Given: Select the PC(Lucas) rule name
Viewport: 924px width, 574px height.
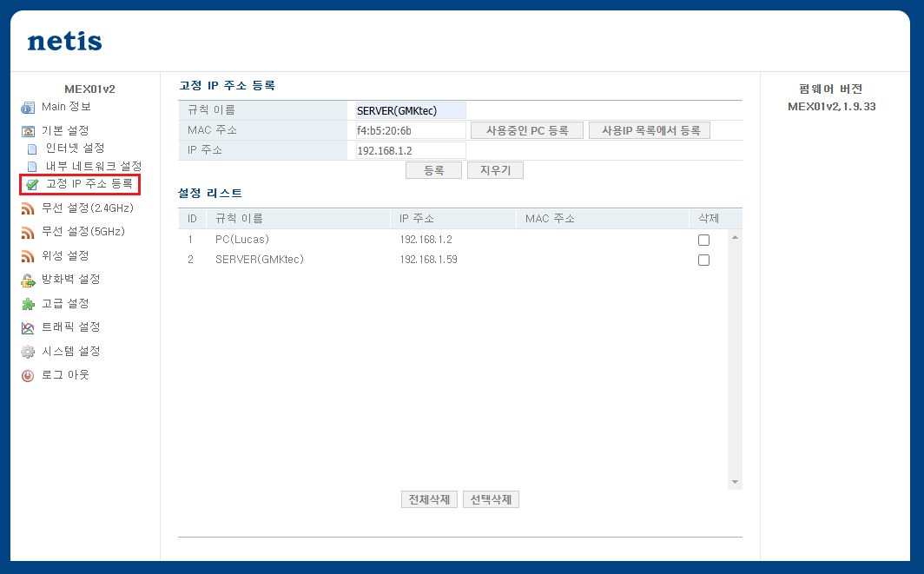Looking at the screenshot, I should click(x=241, y=240).
